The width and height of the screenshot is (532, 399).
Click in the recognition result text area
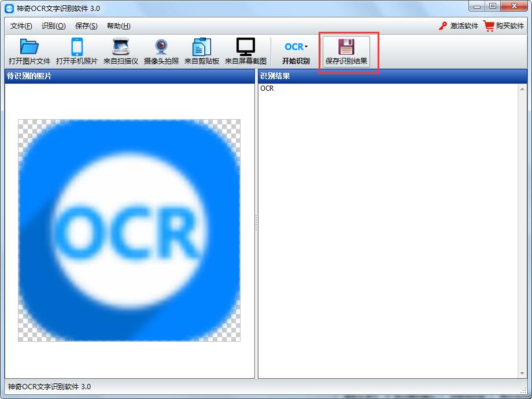(389, 231)
